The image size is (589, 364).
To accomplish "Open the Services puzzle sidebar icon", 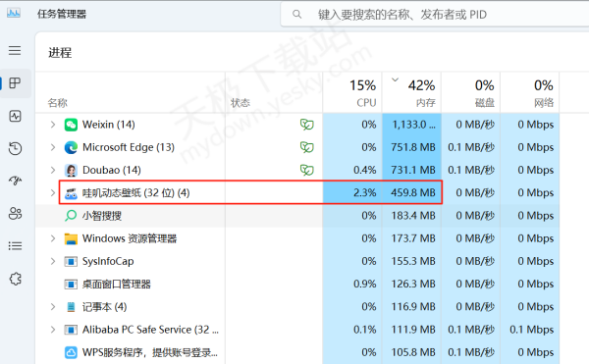I will [15, 279].
